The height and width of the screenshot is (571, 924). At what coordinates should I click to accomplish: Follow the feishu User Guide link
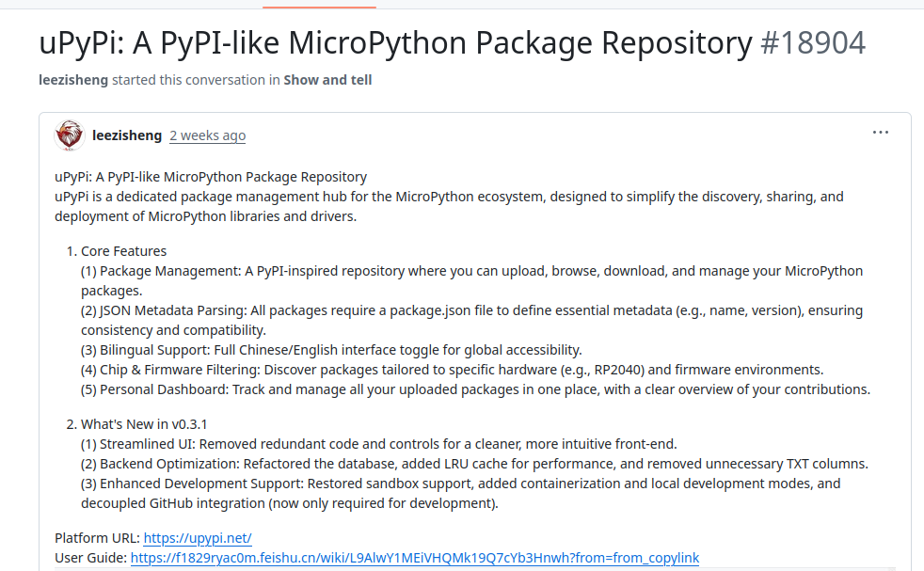(x=414, y=558)
